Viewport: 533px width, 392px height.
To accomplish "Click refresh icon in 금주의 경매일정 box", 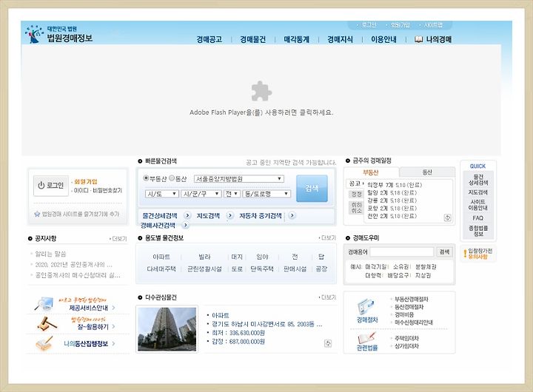I will (x=448, y=217).
